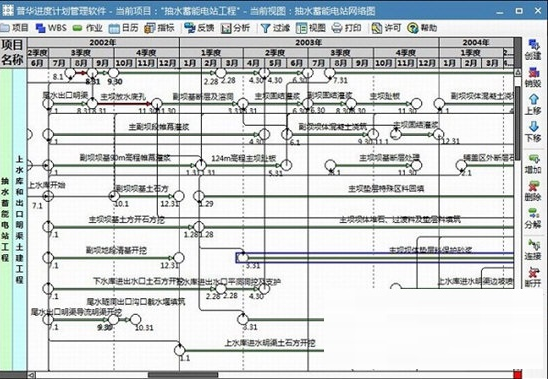548x383 pixels.
Task: Click the 下移 move down arrow
Action: [533, 131]
